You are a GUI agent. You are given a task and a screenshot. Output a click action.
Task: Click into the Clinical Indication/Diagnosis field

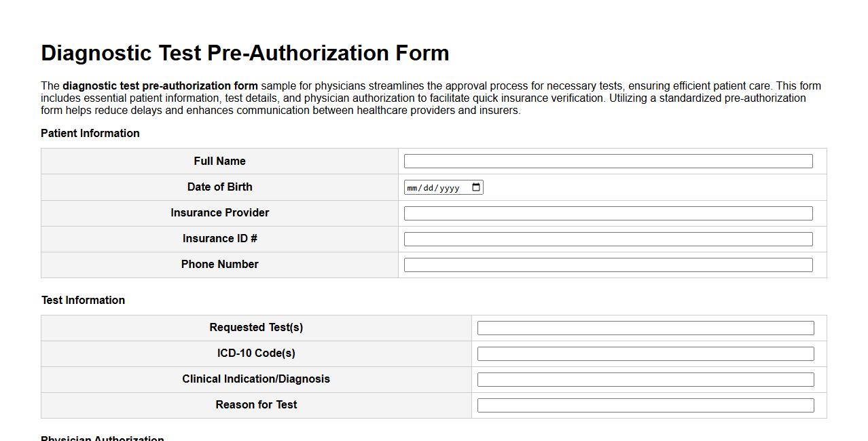(x=645, y=379)
